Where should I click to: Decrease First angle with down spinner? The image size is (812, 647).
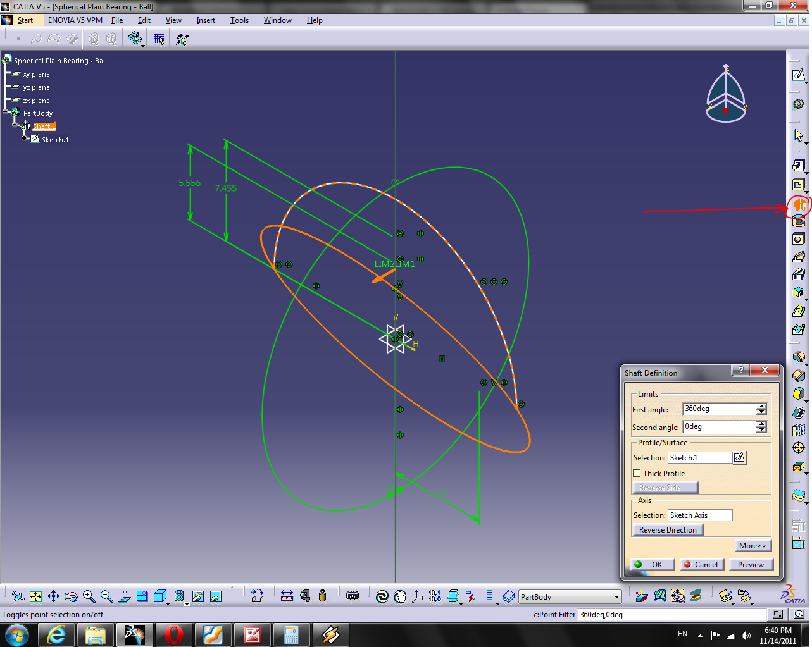point(761,412)
